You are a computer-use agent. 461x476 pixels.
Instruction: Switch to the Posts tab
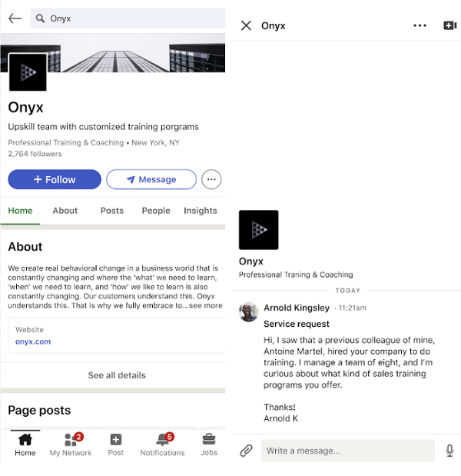[112, 211]
